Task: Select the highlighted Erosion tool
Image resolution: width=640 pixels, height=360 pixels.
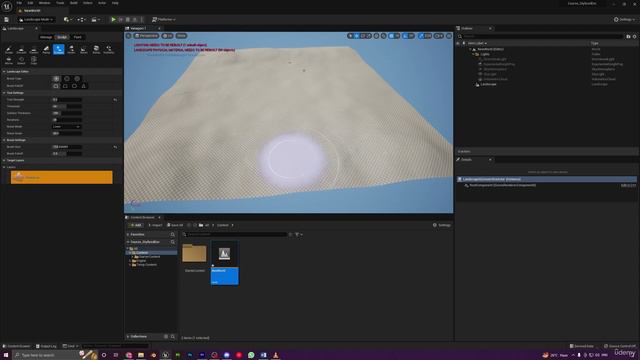Action: 59,50
